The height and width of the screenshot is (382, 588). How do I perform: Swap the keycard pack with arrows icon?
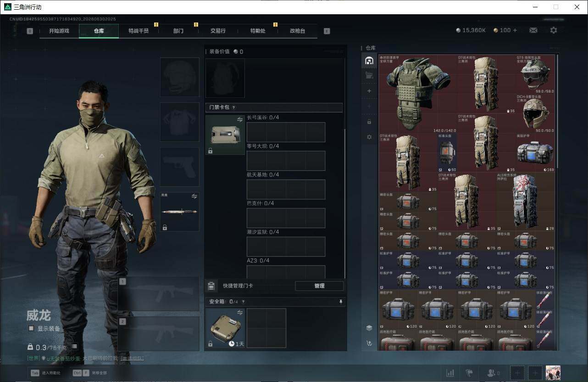tap(240, 120)
